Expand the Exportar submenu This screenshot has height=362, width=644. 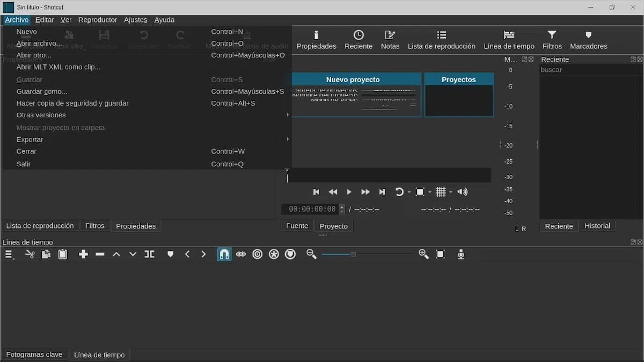click(148, 139)
